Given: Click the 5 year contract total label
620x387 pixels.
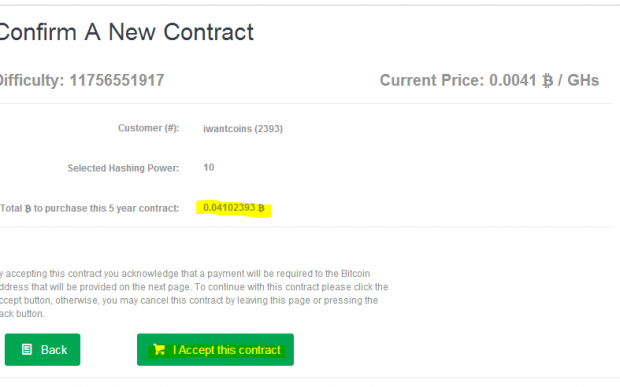Looking at the screenshot, I should click(89, 208).
